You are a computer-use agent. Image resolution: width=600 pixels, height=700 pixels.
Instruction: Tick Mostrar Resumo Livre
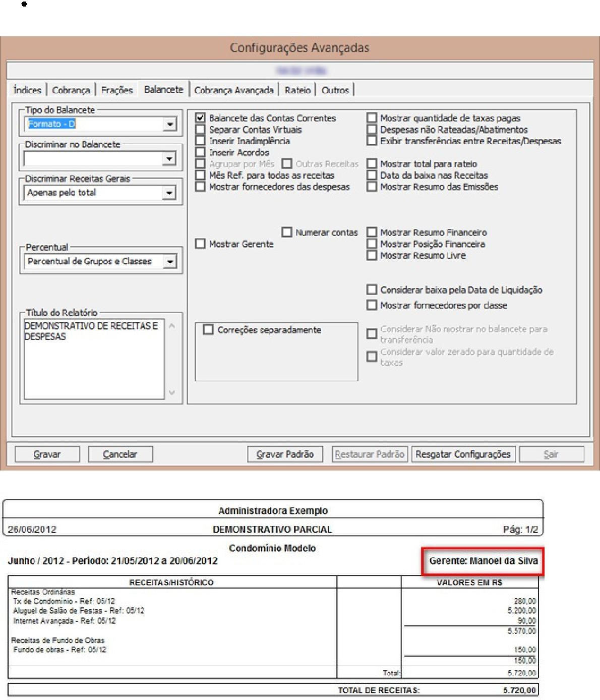[x=372, y=255]
